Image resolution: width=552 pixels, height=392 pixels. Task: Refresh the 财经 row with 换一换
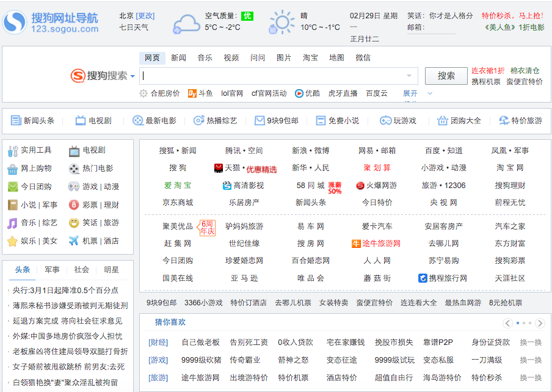coord(531,342)
